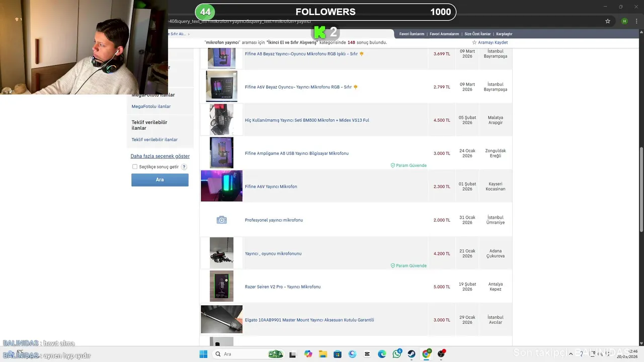Open Fifine Ampligame A8 USB listing
Screen dimensions: 644x362
click(x=297, y=153)
